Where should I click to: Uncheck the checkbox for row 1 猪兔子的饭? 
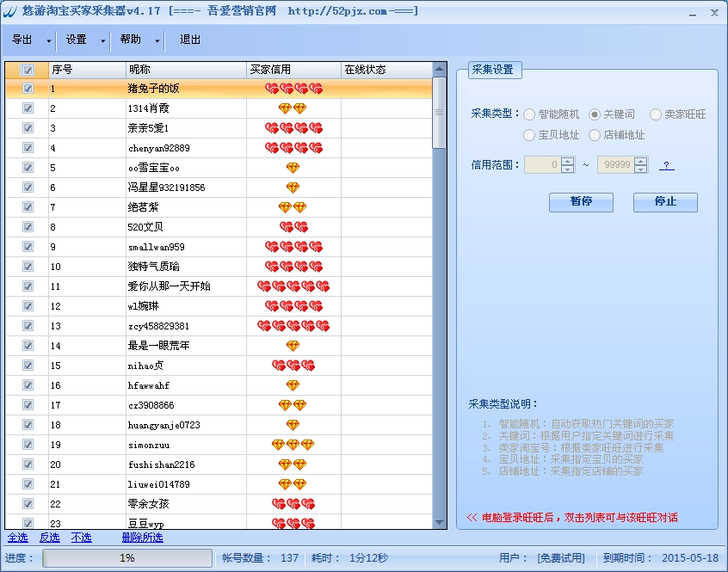click(28, 89)
